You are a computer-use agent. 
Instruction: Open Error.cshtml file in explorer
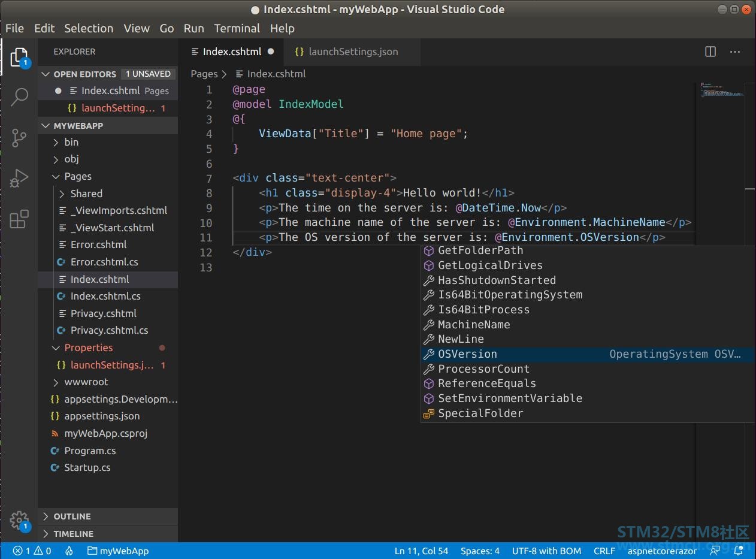coord(108,244)
